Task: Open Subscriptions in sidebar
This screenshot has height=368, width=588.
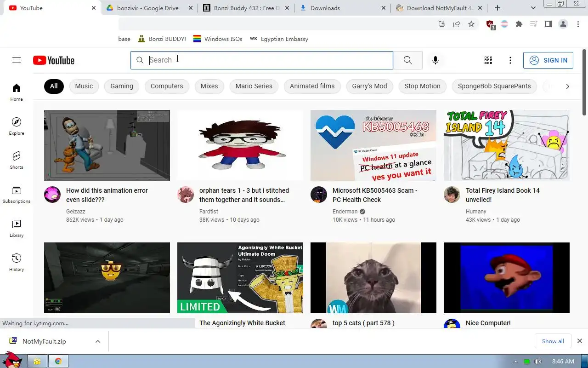Action: tap(17, 194)
